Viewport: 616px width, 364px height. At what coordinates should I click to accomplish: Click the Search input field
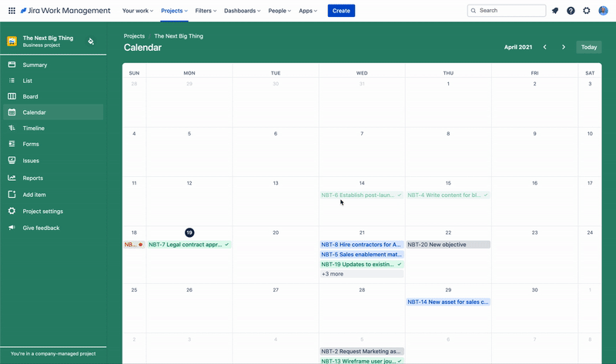click(510, 11)
